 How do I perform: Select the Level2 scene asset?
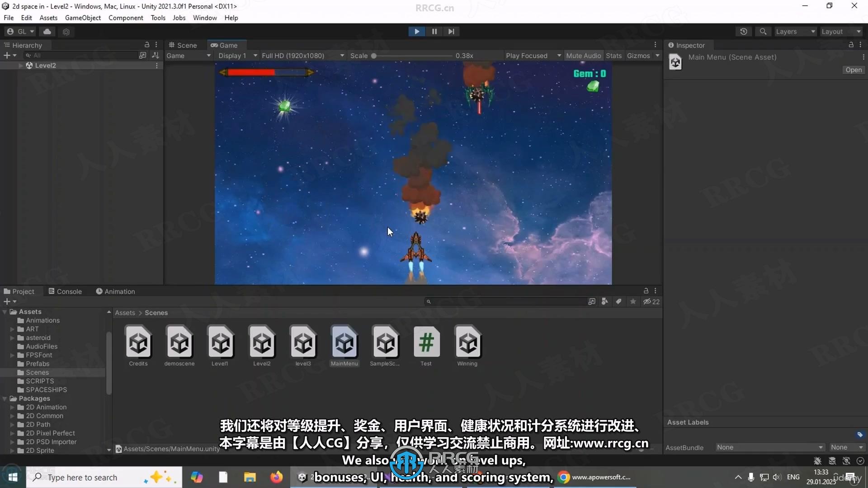[x=262, y=346]
